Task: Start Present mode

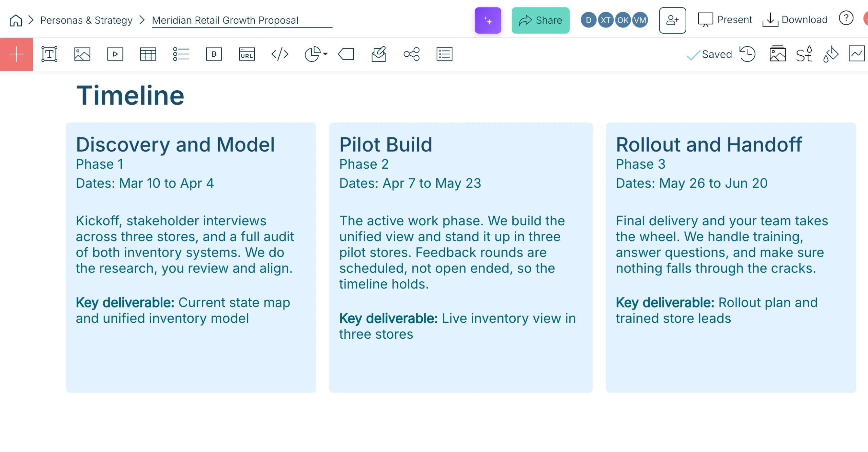Action: [725, 20]
